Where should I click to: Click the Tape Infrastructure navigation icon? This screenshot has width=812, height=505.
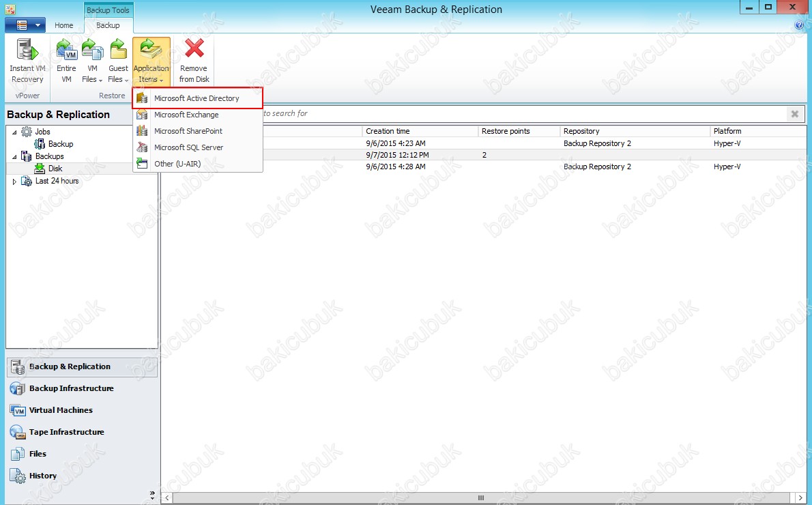coord(18,432)
